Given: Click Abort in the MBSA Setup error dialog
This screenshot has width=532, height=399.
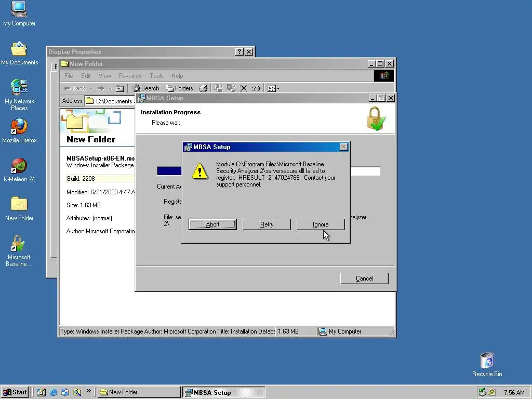Looking at the screenshot, I should pyautogui.click(x=212, y=224).
